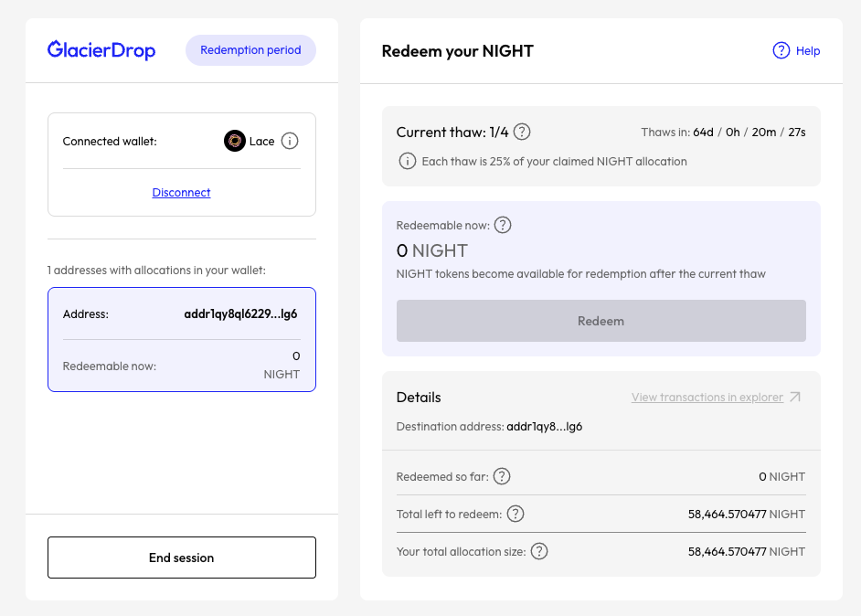
Task: Click the destination address addr1qy8...lg6
Action: click(545, 427)
